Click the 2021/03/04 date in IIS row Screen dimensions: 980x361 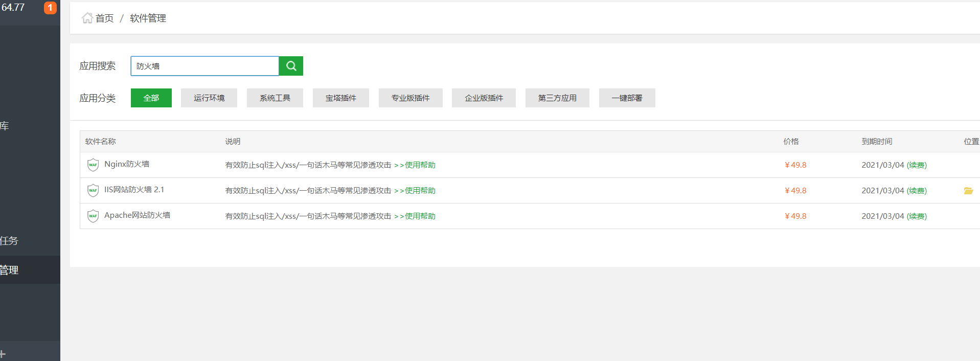click(x=883, y=191)
